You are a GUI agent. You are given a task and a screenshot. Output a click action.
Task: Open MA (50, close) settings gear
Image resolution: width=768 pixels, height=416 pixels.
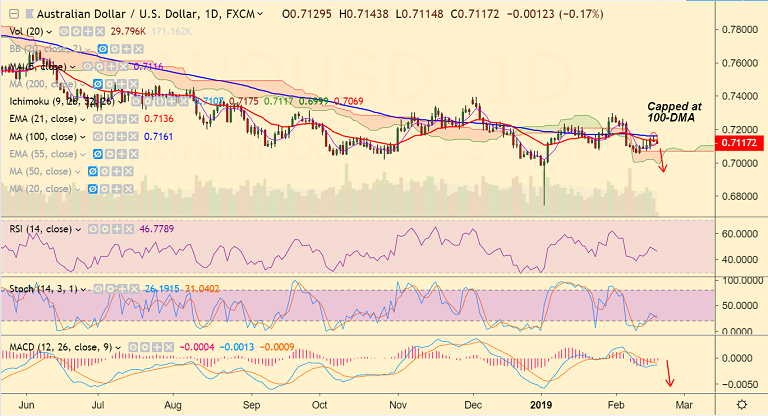[x=104, y=171]
